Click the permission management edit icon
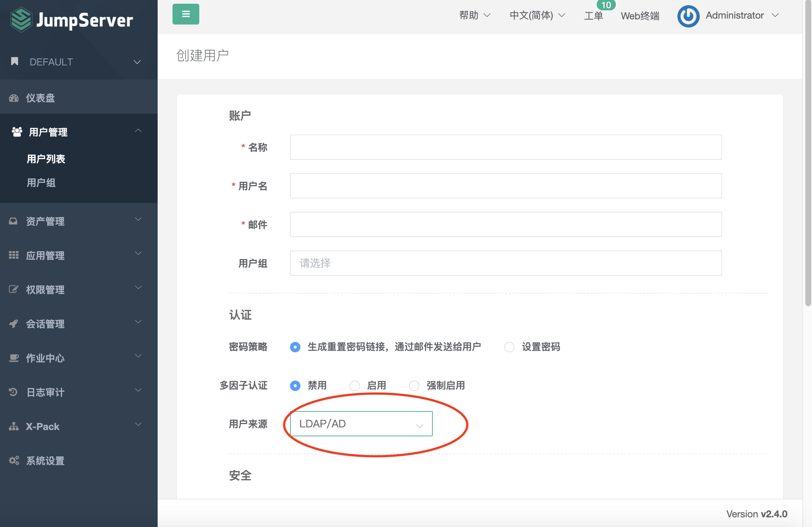This screenshot has height=527, width=812. pos(14,289)
